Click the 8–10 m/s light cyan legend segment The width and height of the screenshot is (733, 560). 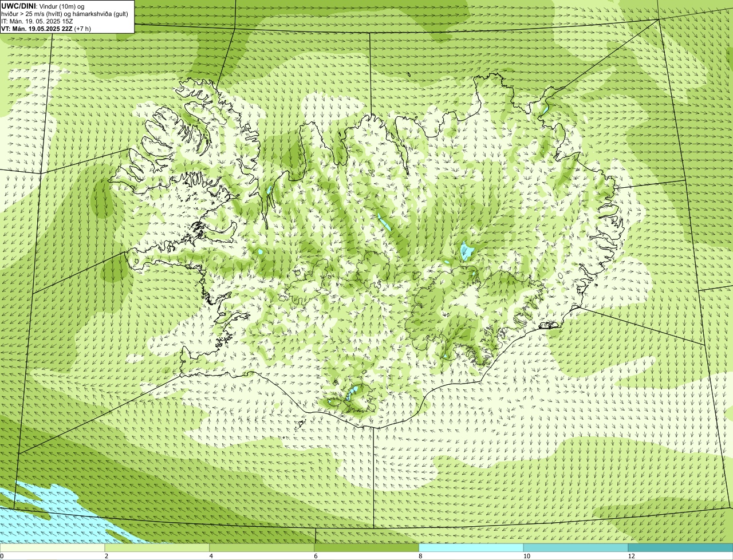pyautogui.click(x=471, y=547)
